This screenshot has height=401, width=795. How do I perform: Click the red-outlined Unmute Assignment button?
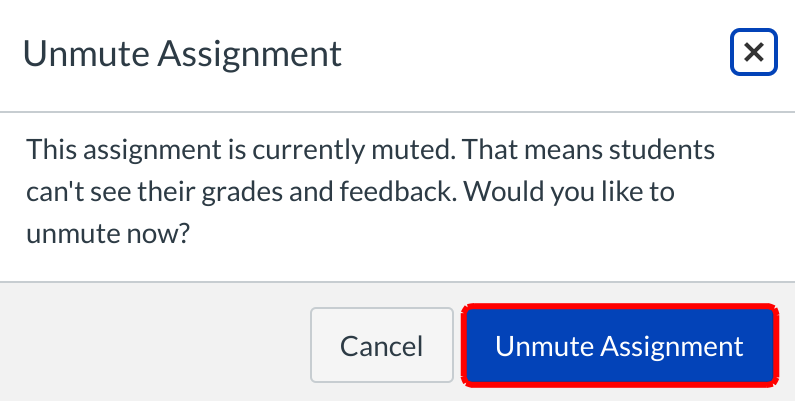point(619,346)
